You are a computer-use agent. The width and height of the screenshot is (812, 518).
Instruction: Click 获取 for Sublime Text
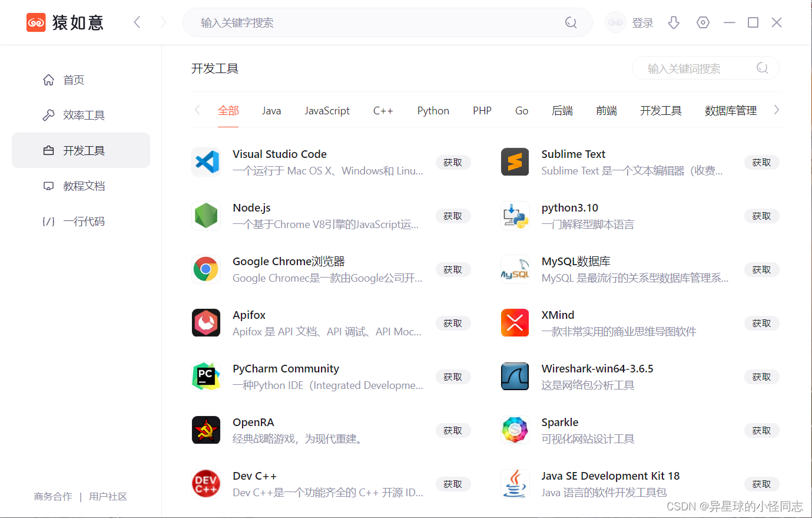click(761, 163)
